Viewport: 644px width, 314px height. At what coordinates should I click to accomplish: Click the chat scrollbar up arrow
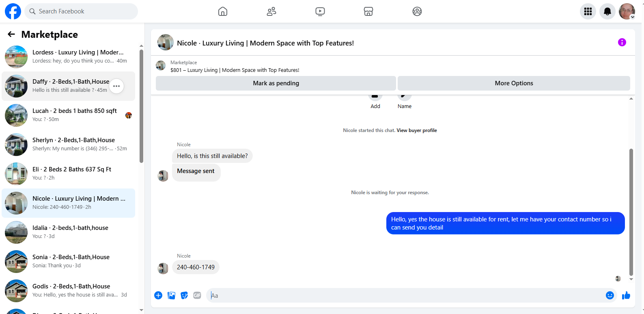pos(631,99)
